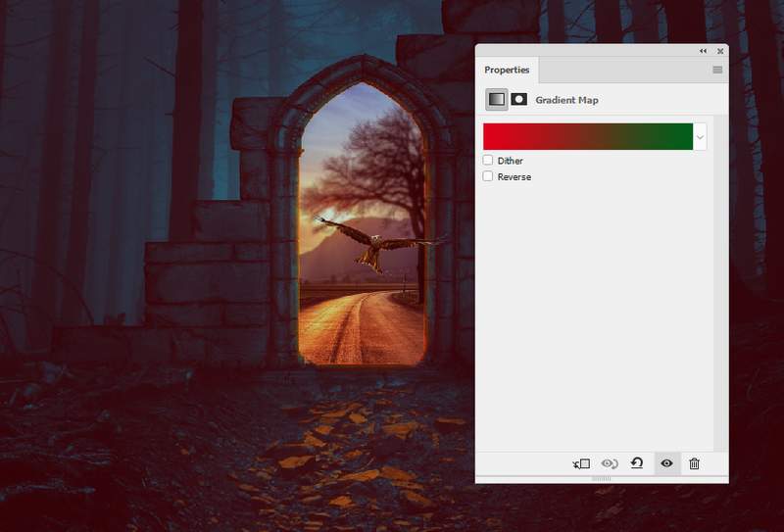Open the red-to-green gradient bar editor

588,136
